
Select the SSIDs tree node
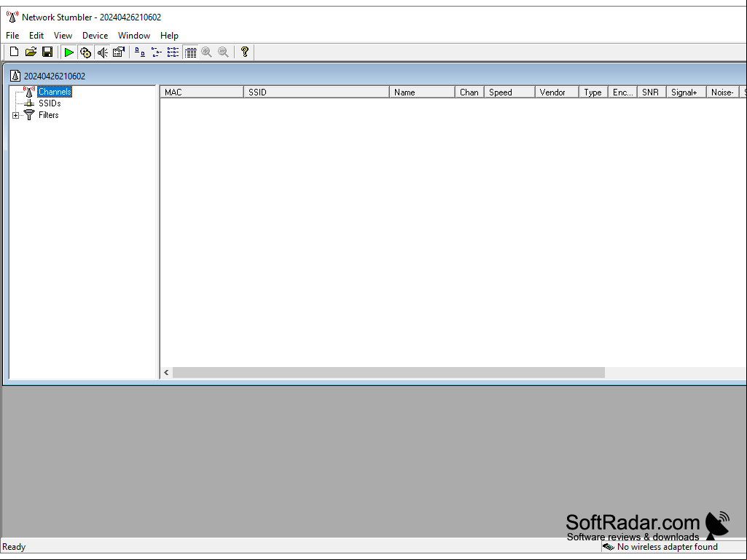click(50, 103)
